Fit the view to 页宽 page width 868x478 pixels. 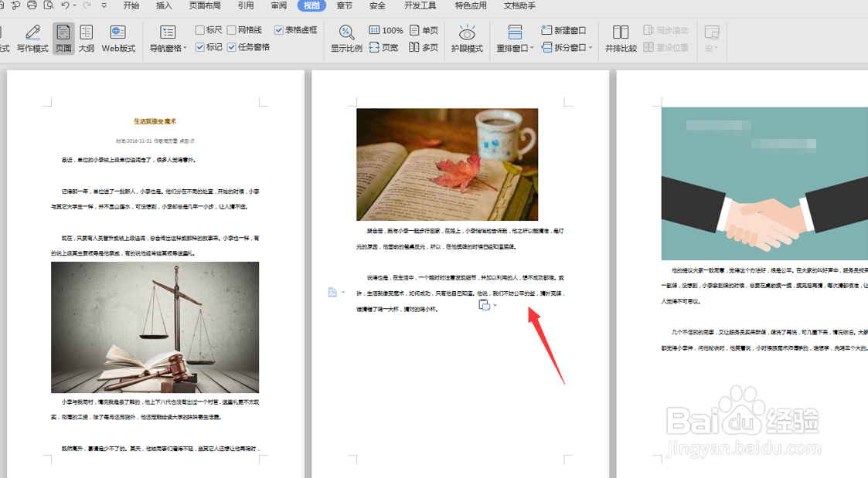[x=383, y=48]
